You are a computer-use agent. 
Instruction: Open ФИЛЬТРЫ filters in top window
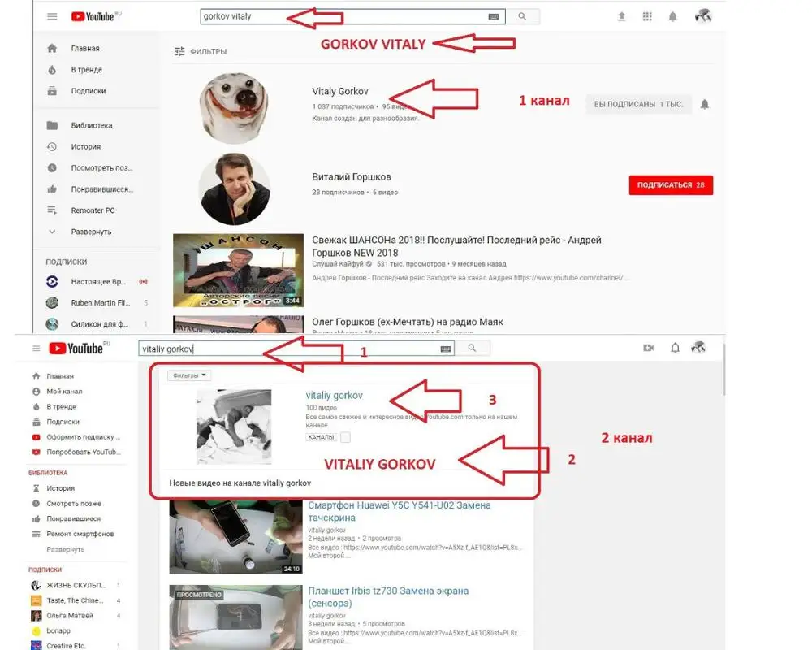click(201, 51)
